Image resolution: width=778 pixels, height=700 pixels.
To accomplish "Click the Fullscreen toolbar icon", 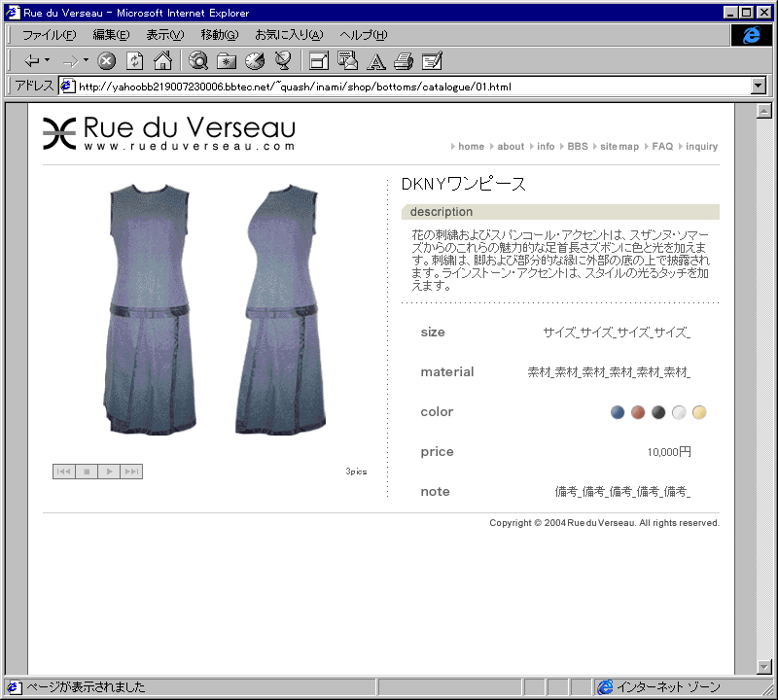I will pyautogui.click(x=319, y=61).
